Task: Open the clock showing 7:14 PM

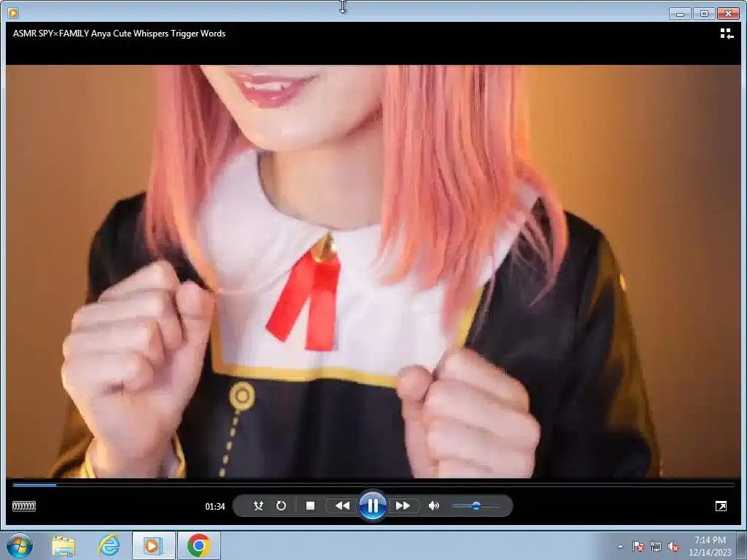Action: (710, 546)
